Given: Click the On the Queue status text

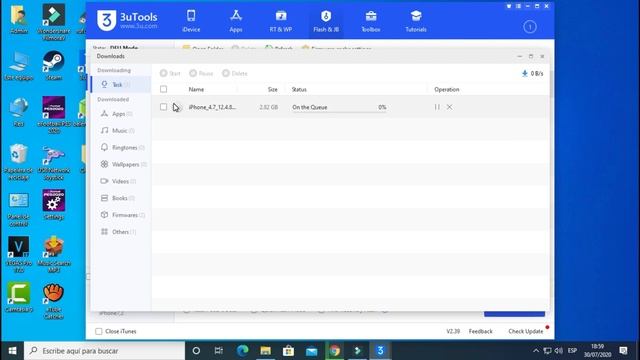Looking at the screenshot, I should pos(310,107).
